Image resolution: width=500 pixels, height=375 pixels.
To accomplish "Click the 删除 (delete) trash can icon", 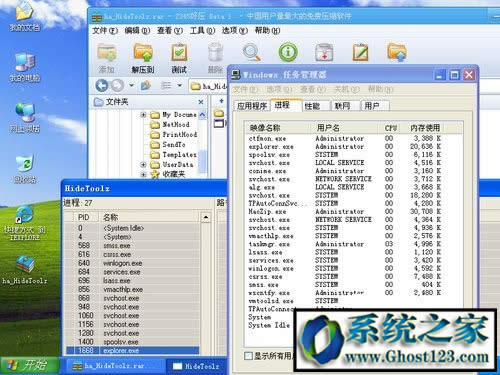I will (x=215, y=53).
